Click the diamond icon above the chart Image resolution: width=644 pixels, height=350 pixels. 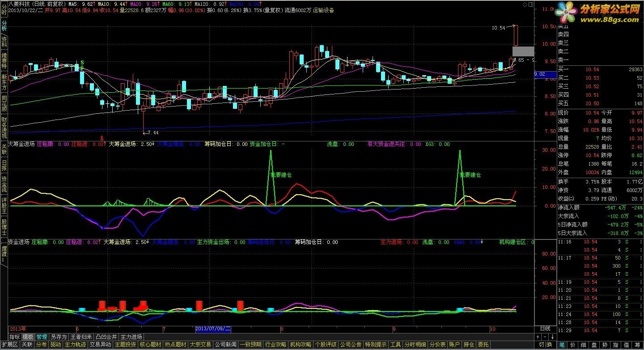coord(525,4)
